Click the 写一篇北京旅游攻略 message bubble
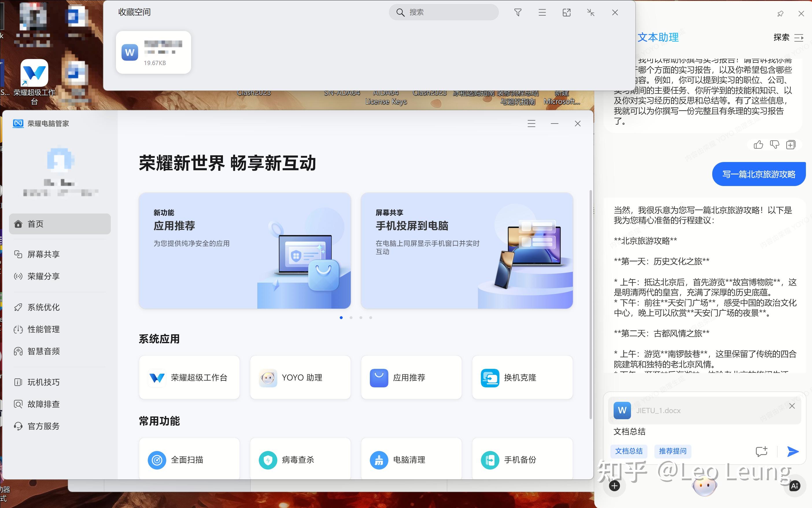812x508 pixels. tap(759, 174)
